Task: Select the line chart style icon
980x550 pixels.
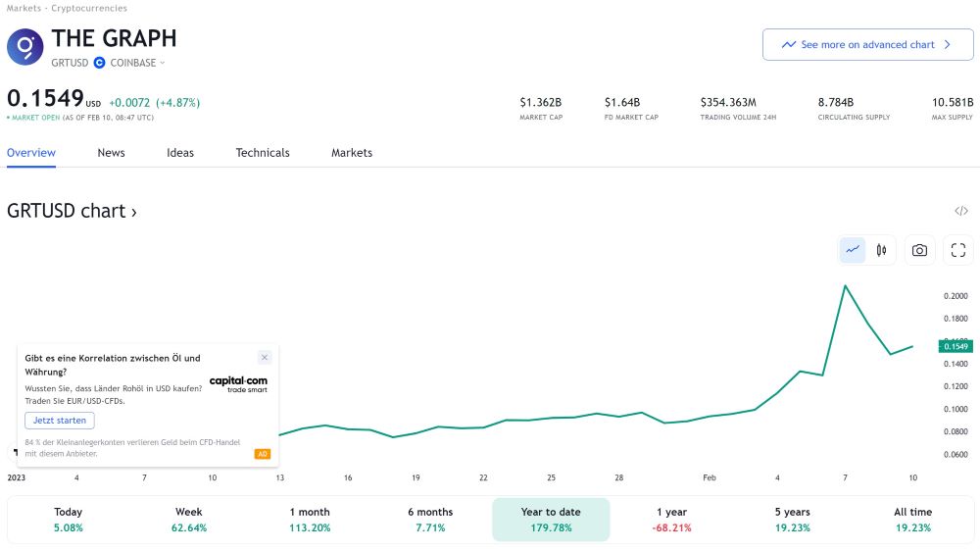Action: [853, 250]
